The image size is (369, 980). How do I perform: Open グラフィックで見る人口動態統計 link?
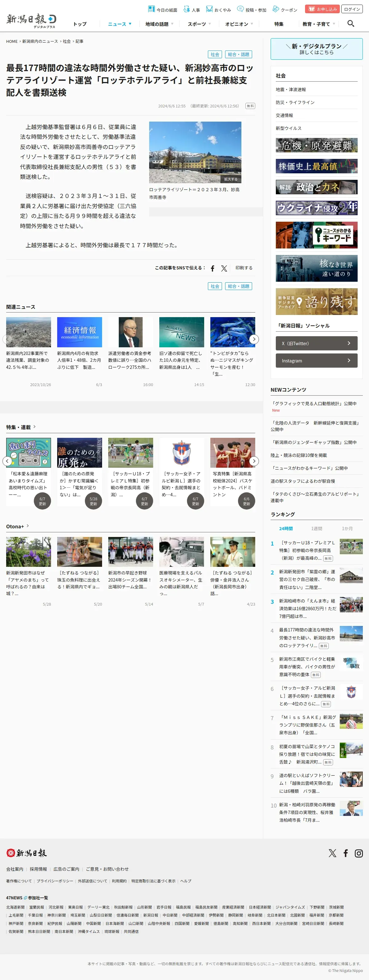click(x=314, y=403)
